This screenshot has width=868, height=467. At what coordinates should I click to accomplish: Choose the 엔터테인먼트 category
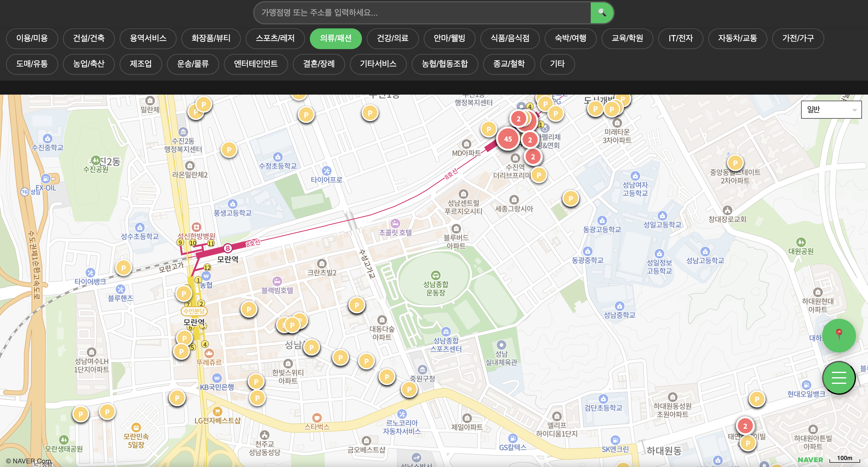tap(255, 64)
